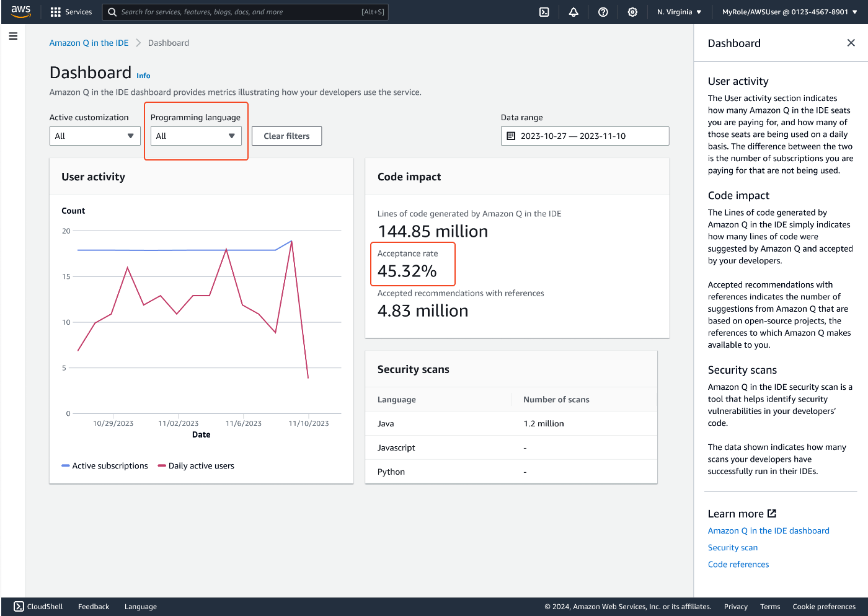868x616 pixels.
Task: Expand the N. Virginia region selector
Action: point(679,12)
